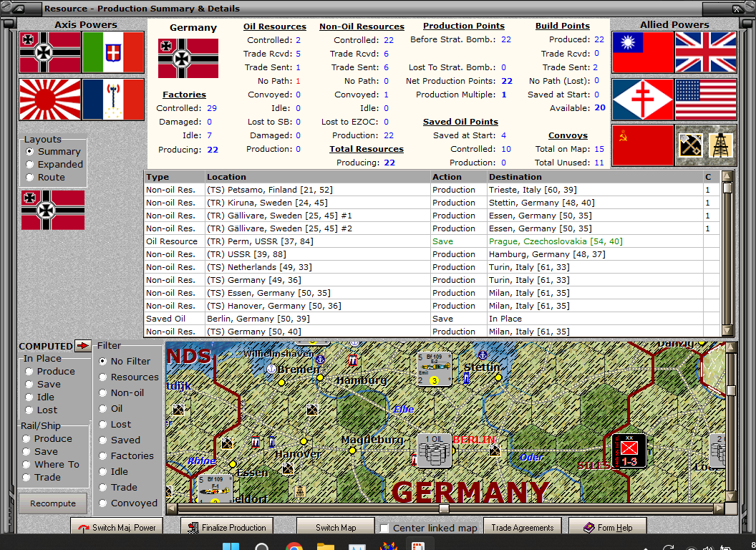Click Switch Maj. Power button

tap(117, 527)
